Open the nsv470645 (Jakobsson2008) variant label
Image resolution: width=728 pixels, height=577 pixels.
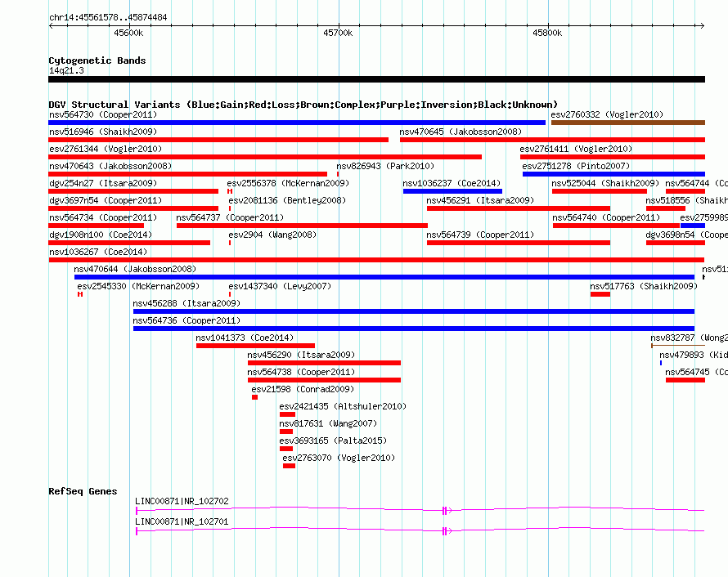point(461,132)
